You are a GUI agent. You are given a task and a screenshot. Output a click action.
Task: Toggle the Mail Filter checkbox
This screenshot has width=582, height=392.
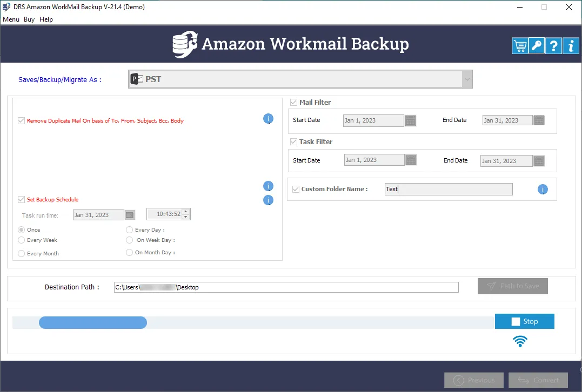(x=293, y=103)
